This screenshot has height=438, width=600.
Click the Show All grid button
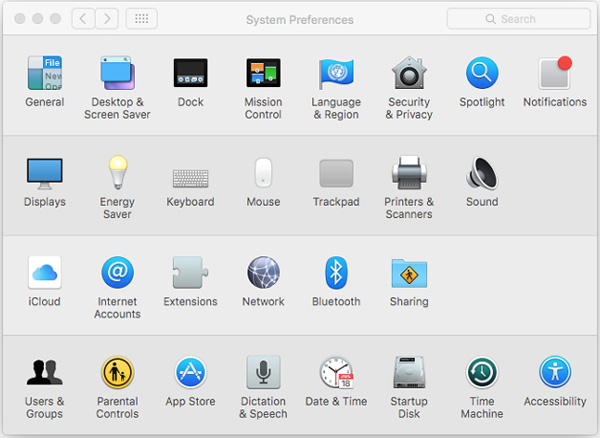click(x=142, y=18)
